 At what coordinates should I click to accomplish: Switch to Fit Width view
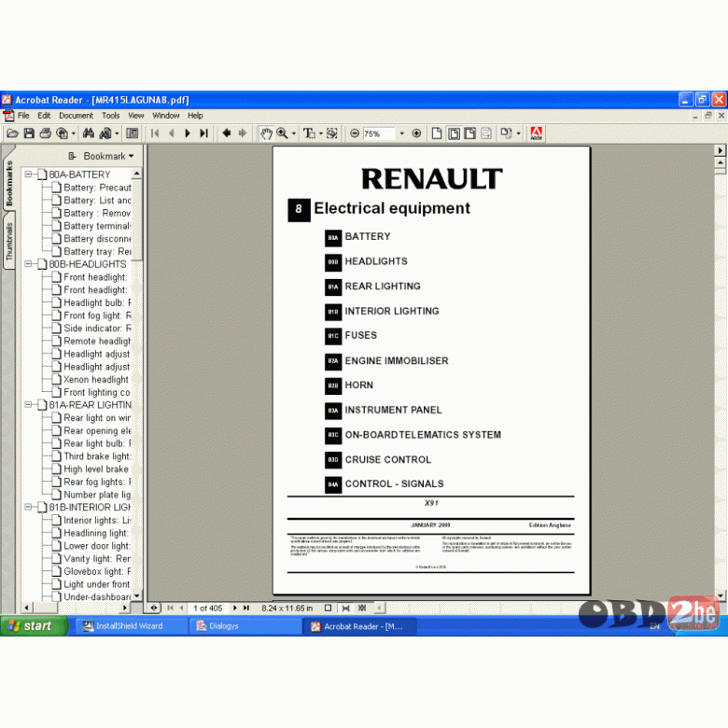pos(469,133)
